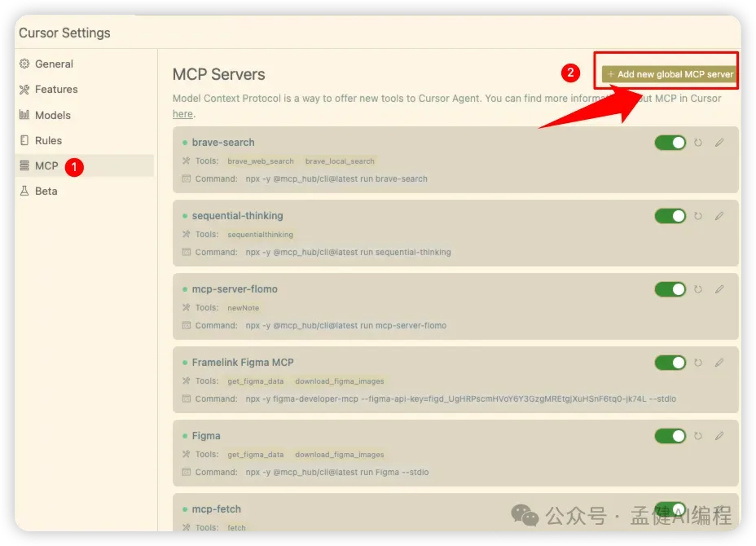Toggle the mcp-server-flomo server off
This screenshot has width=756, height=546.
coord(670,289)
